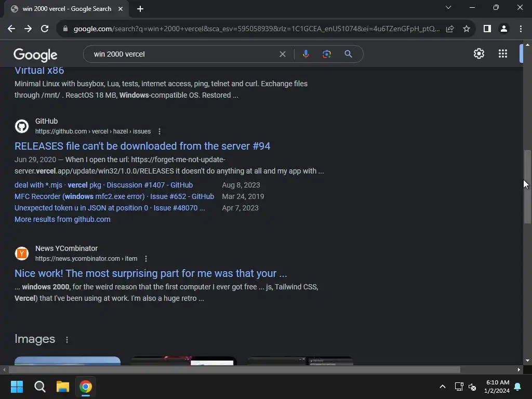Go back to the previous page

(11, 29)
